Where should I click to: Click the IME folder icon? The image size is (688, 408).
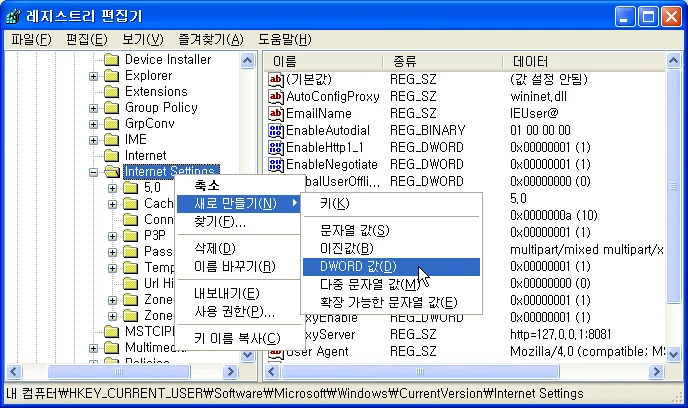(x=112, y=140)
